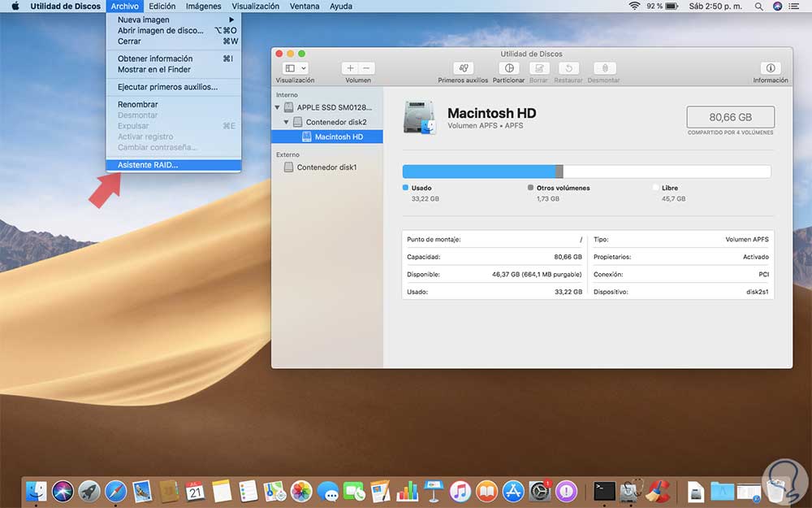Click the battery status icon
Viewport: 812px width, 508px height.
tap(672, 7)
